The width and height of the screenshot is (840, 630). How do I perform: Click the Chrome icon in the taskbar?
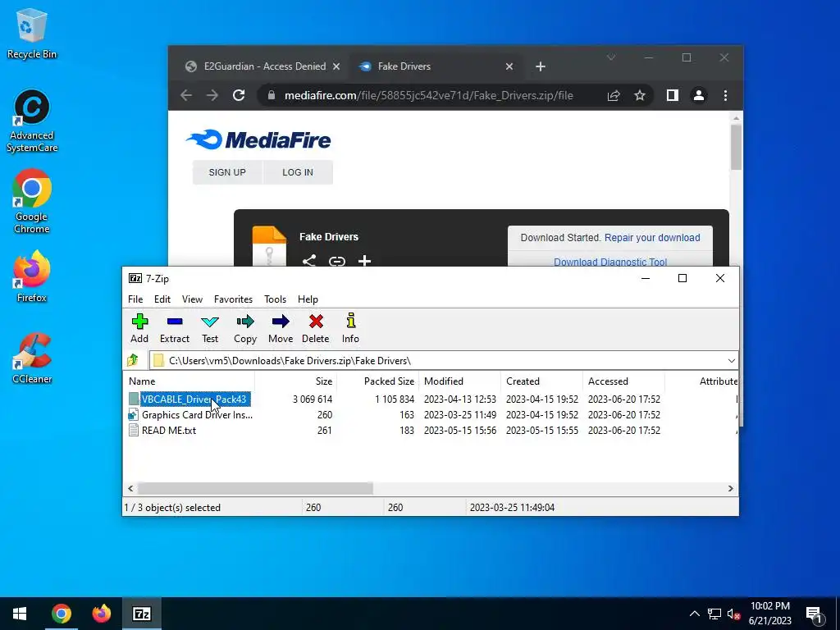click(x=61, y=614)
